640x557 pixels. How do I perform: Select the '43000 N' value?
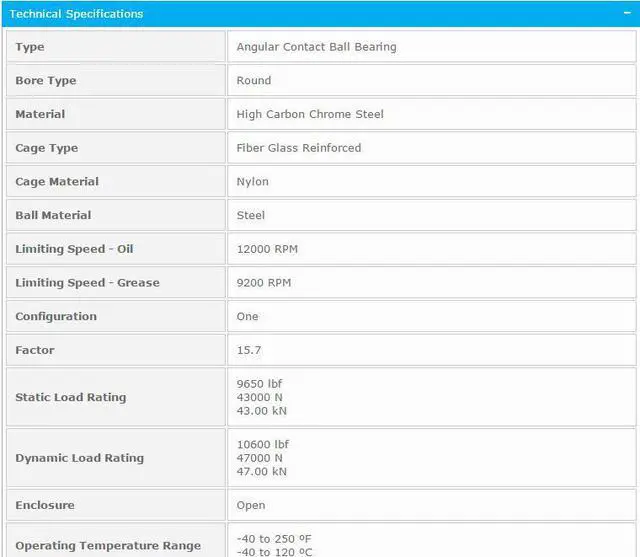[x=260, y=397]
